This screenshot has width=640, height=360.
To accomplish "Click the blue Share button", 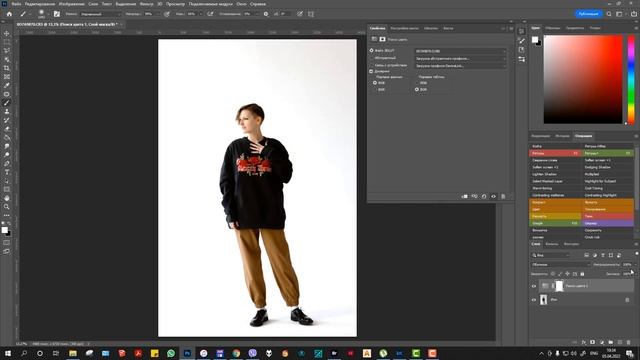I will pyautogui.click(x=589, y=14).
